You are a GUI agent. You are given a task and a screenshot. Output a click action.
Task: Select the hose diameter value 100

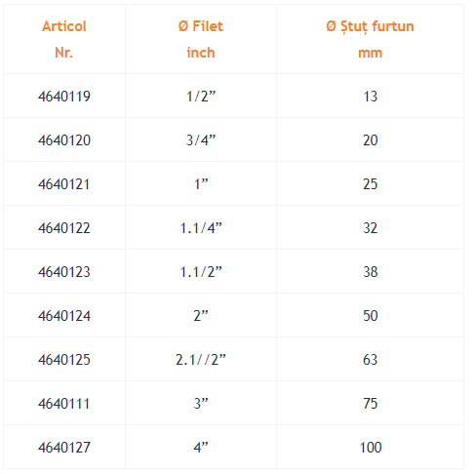pyautogui.click(x=370, y=448)
